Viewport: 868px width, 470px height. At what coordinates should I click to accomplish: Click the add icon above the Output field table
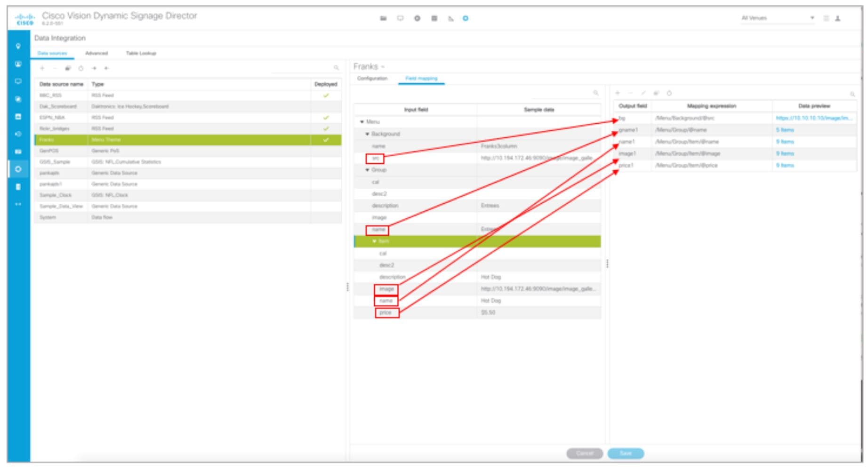(618, 93)
